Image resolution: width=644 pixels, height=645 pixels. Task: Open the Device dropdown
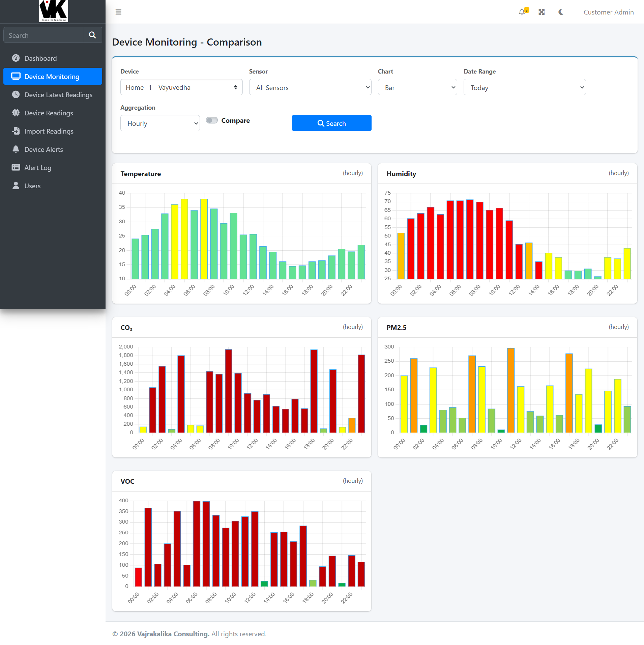(181, 87)
